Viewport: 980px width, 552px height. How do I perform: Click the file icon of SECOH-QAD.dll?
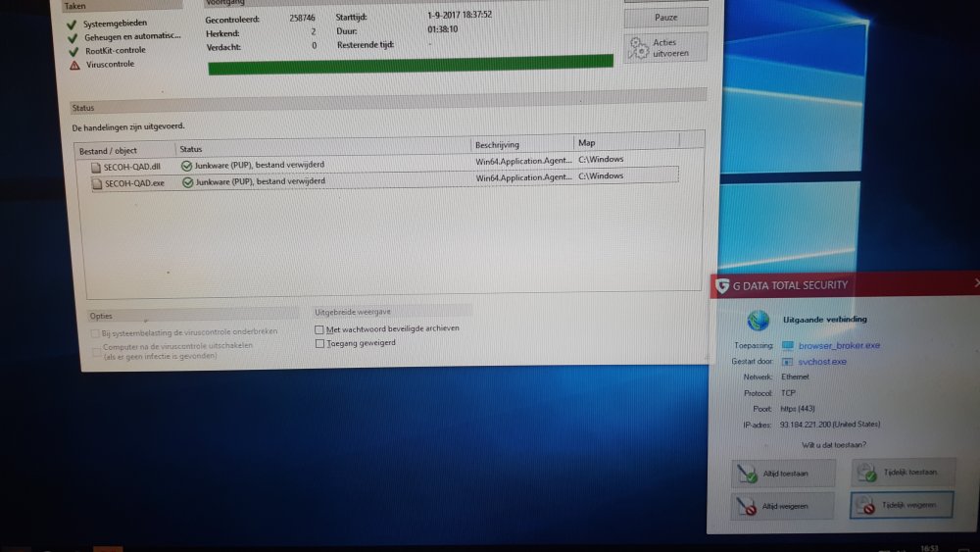[96, 168]
